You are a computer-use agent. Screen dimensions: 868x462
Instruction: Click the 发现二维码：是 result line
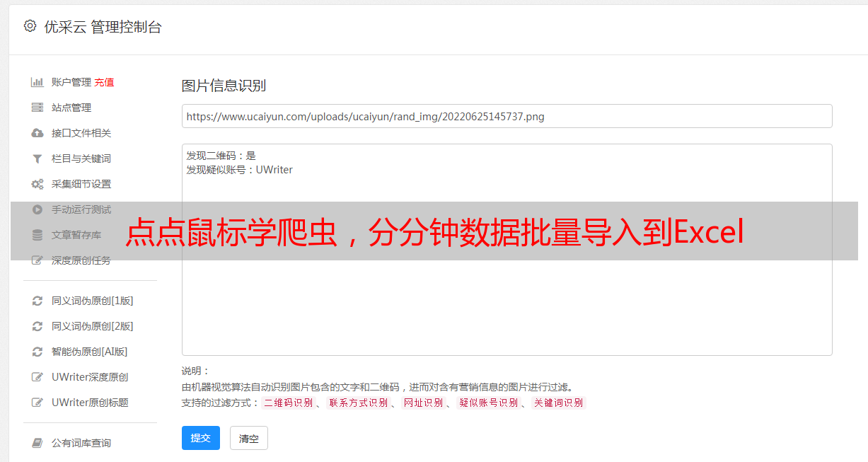[x=221, y=156]
